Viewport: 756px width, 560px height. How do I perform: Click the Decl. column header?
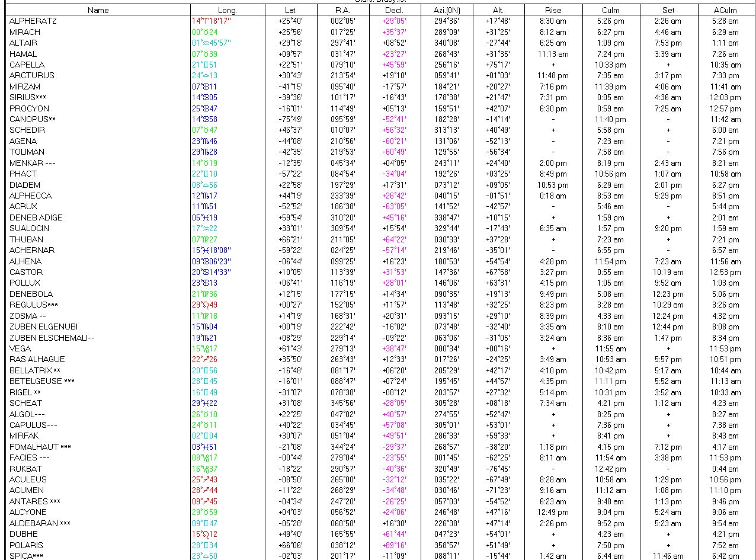pos(395,10)
